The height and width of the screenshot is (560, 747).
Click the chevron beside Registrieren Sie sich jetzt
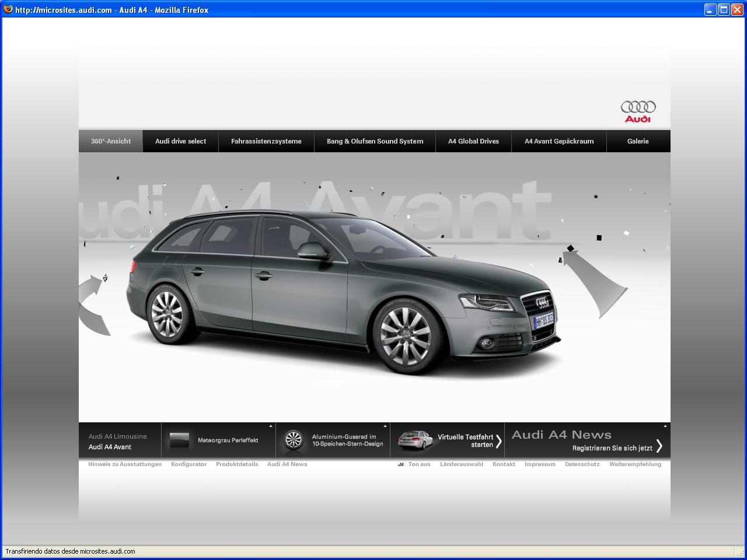659,446
